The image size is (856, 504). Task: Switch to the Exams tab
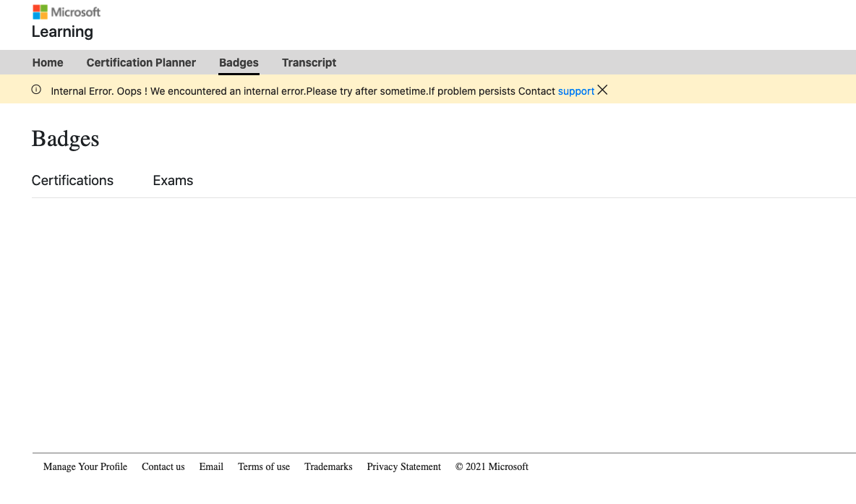(x=173, y=181)
